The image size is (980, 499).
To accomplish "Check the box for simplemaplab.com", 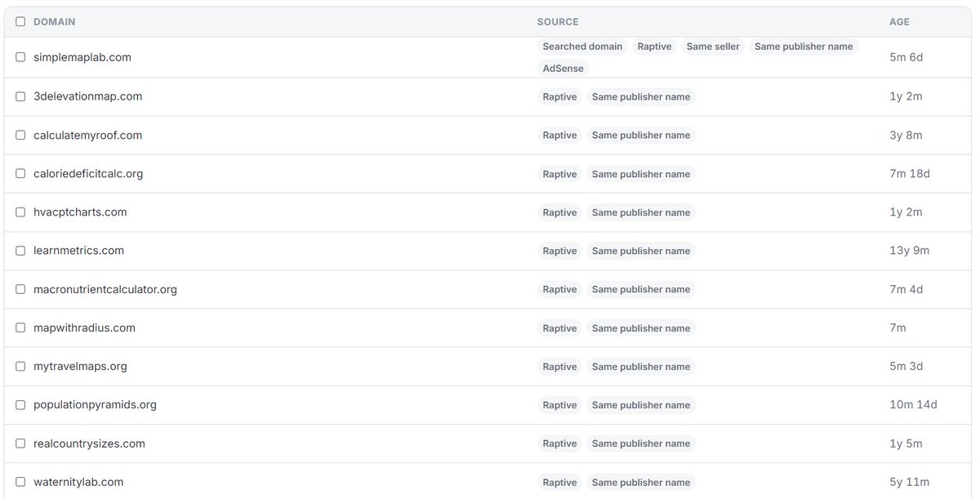I will 20,57.
